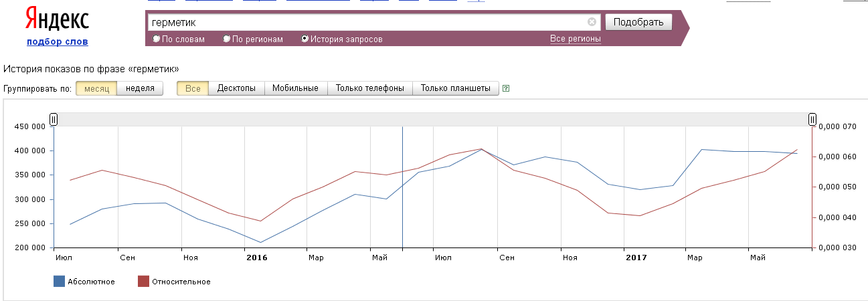Image resolution: width=868 pixels, height=301 pixels.
Task: Open the green question mark help icon
Action: click(x=506, y=88)
